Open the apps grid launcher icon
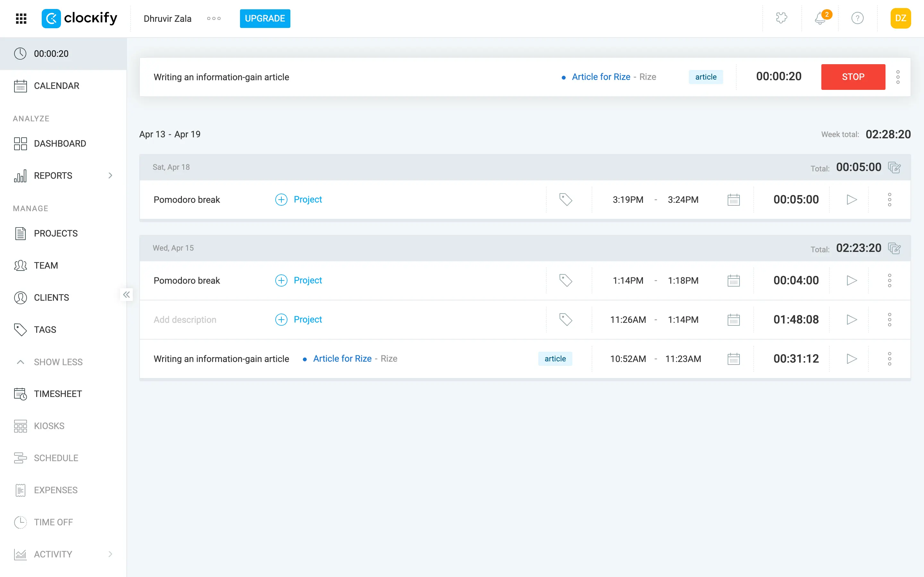 click(21, 18)
